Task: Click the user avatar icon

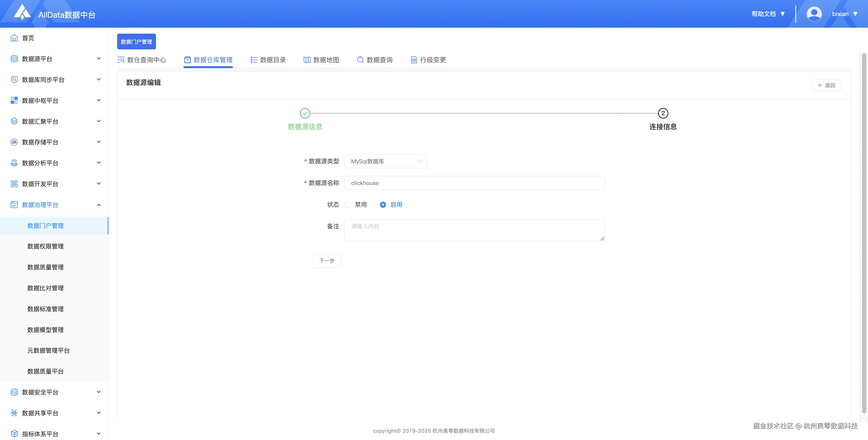Action: point(814,14)
